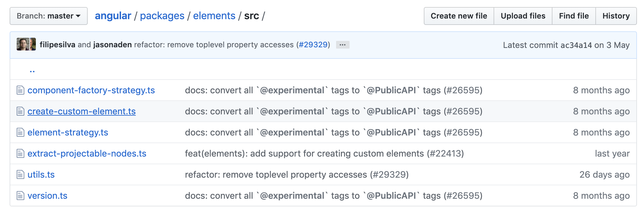This screenshot has width=644, height=216.
Task: Go up to parent directory link
Action: [32, 71]
